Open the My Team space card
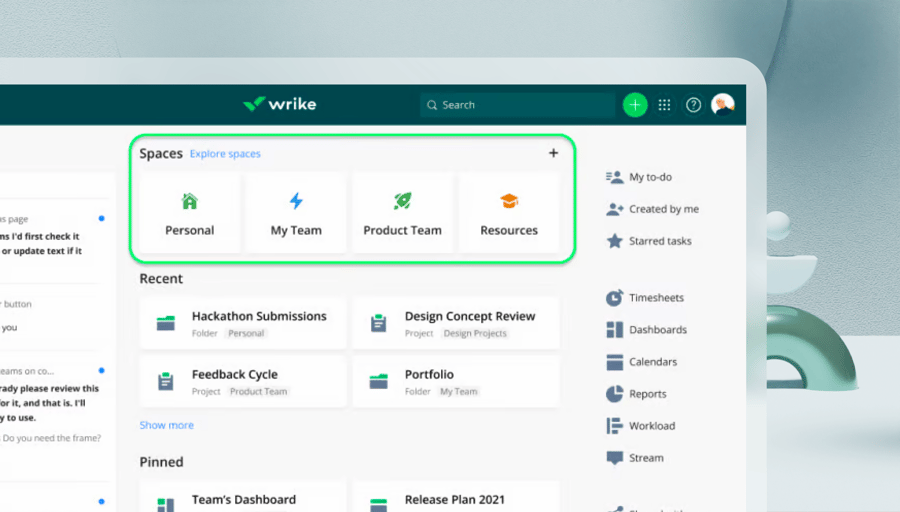This screenshot has height=512, width=900. [x=296, y=213]
